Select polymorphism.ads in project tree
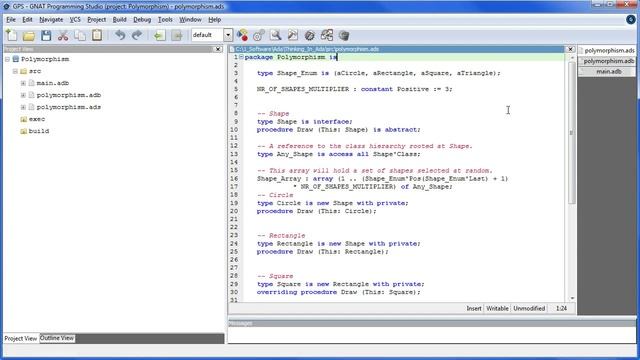This screenshot has height=360, width=640. (69, 107)
